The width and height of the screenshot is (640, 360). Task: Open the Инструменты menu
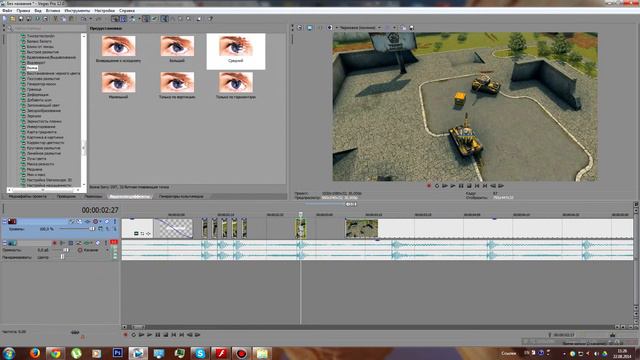77,11
